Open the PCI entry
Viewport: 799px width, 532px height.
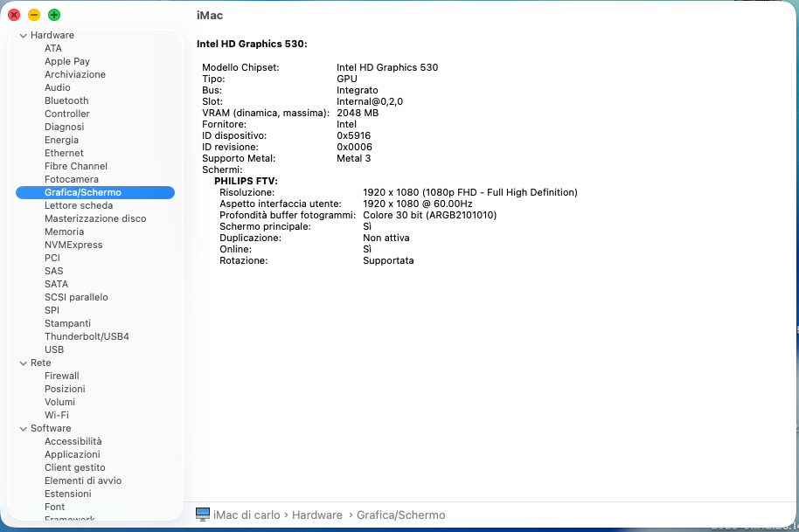52,258
